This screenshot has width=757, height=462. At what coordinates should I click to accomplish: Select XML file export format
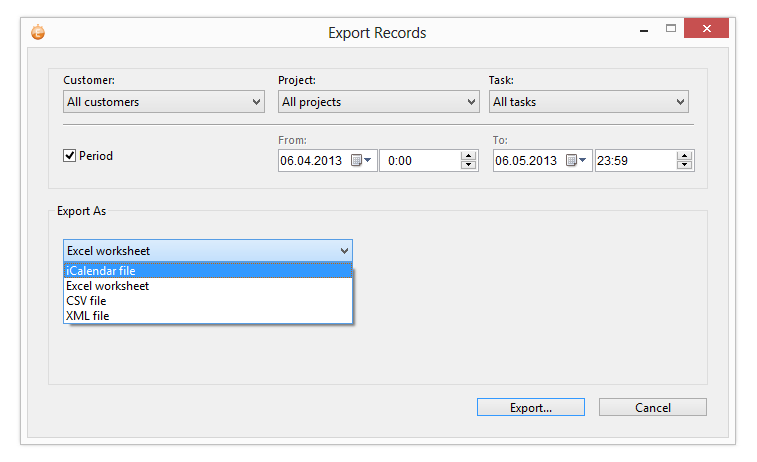(87, 316)
